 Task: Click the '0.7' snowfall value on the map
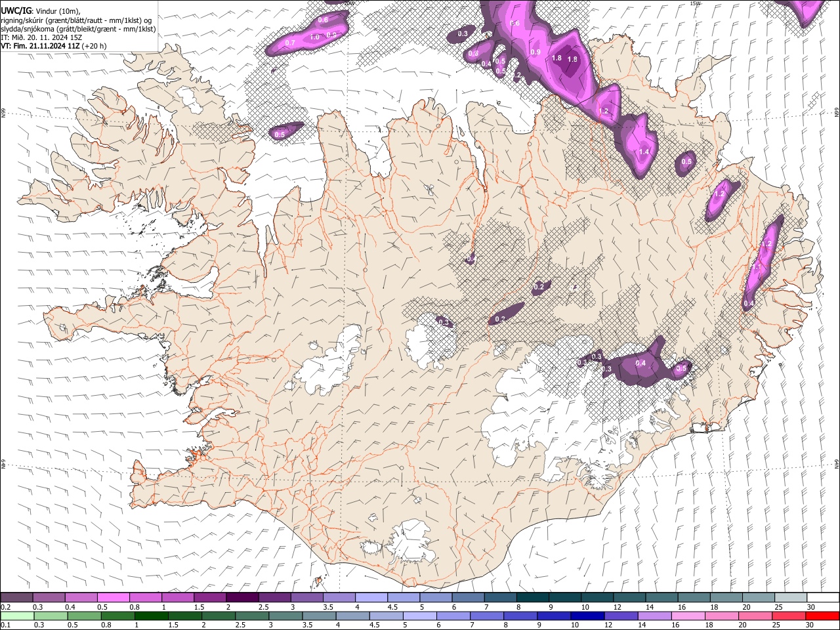click(291, 43)
